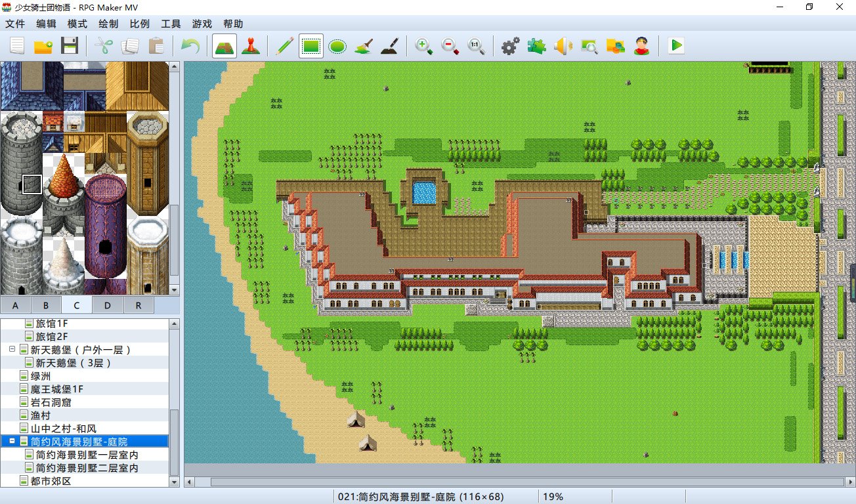Open the 编辑 menu
856x504 pixels.
pyautogui.click(x=46, y=24)
